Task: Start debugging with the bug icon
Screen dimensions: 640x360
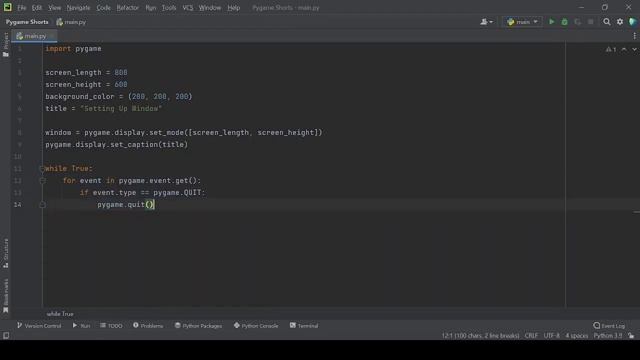Action: coord(564,22)
